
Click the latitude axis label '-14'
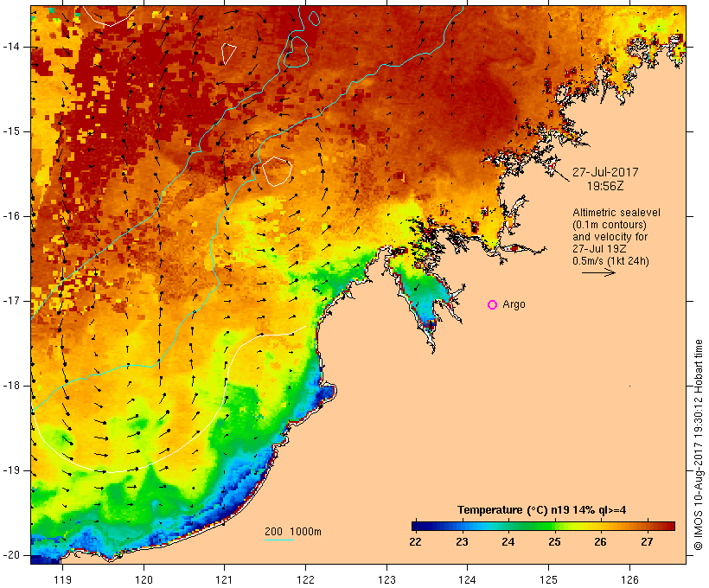click(x=11, y=47)
